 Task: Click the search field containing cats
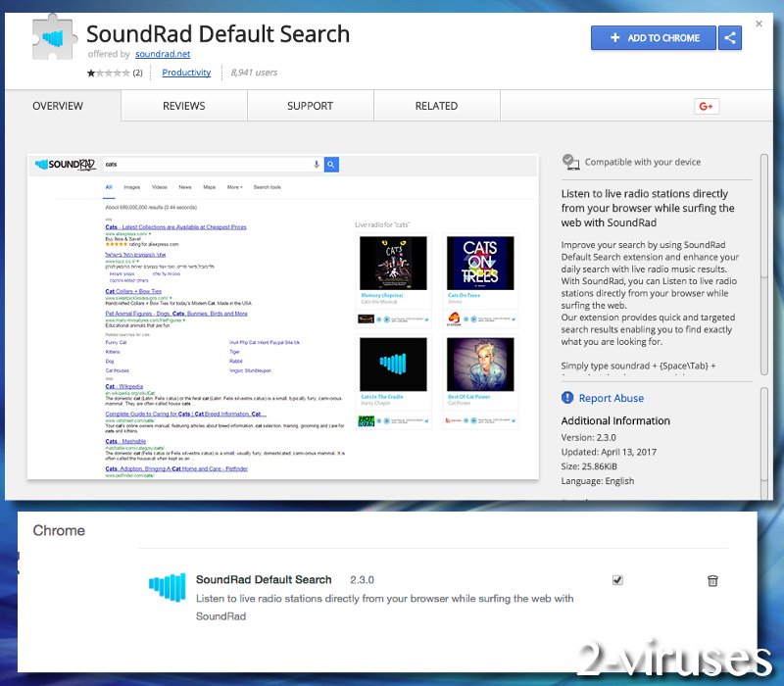tap(196, 163)
